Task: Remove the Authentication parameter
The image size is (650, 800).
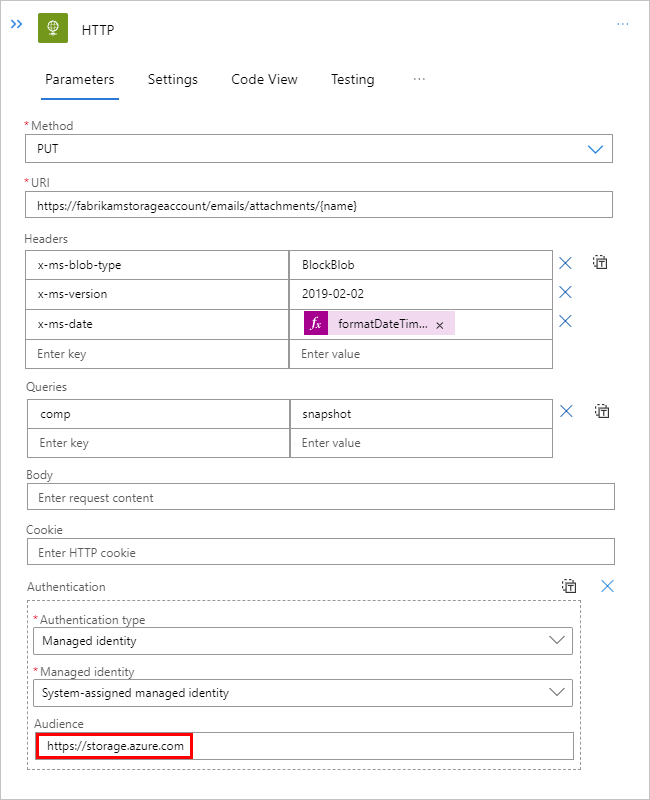Action: [x=607, y=586]
